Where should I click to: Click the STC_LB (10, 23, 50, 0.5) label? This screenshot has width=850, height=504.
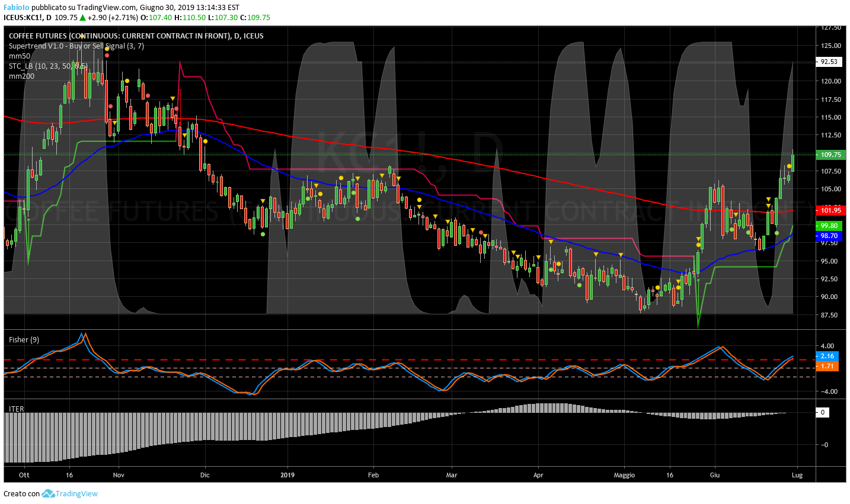(x=48, y=66)
